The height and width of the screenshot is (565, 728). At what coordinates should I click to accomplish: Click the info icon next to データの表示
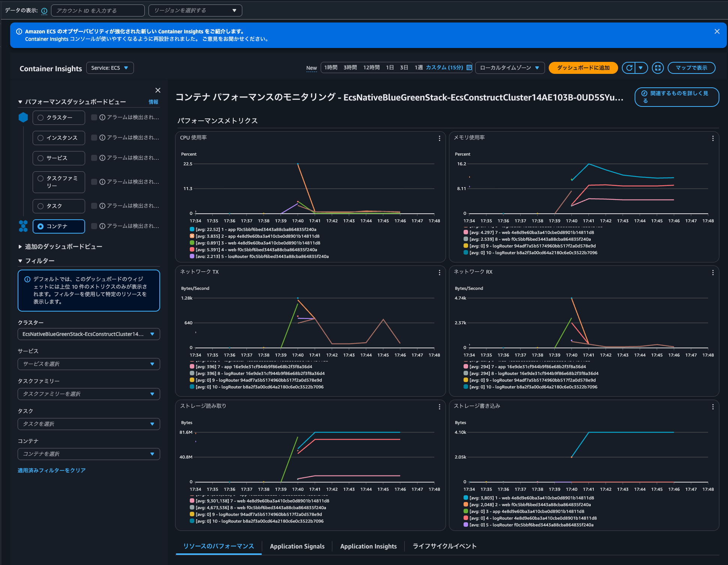point(44,10)
